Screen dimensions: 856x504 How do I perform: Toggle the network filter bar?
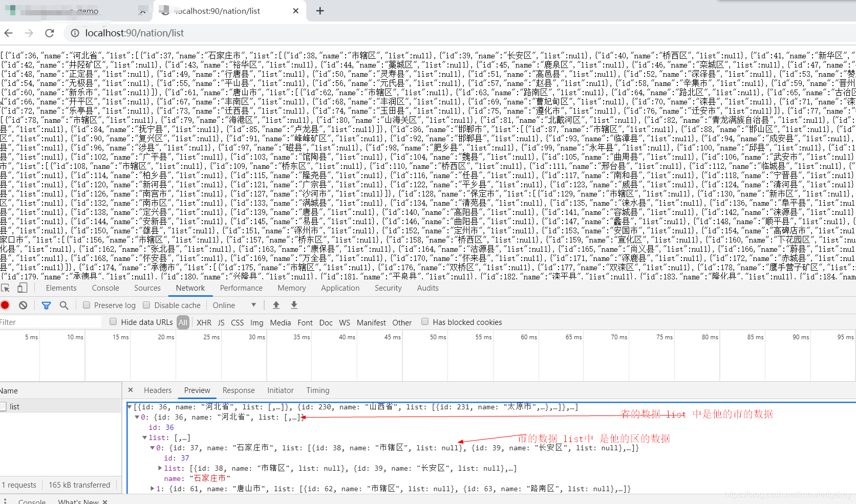point(46,305)
